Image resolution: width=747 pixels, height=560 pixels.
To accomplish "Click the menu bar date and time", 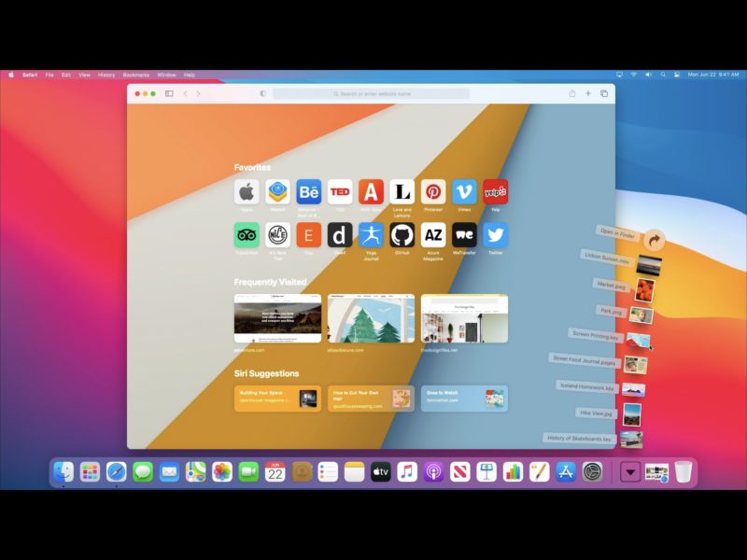I will 713,75.
